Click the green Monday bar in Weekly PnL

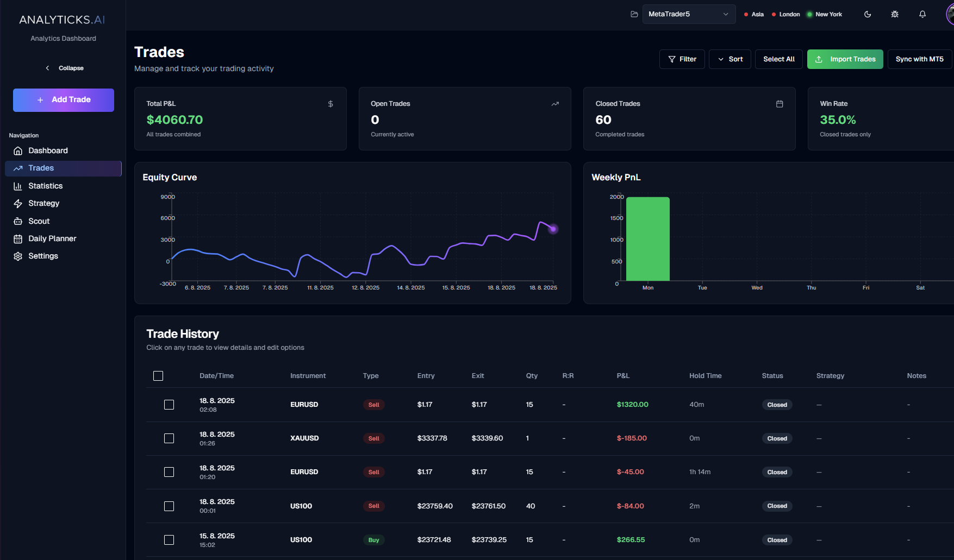(x=648, y=239)
